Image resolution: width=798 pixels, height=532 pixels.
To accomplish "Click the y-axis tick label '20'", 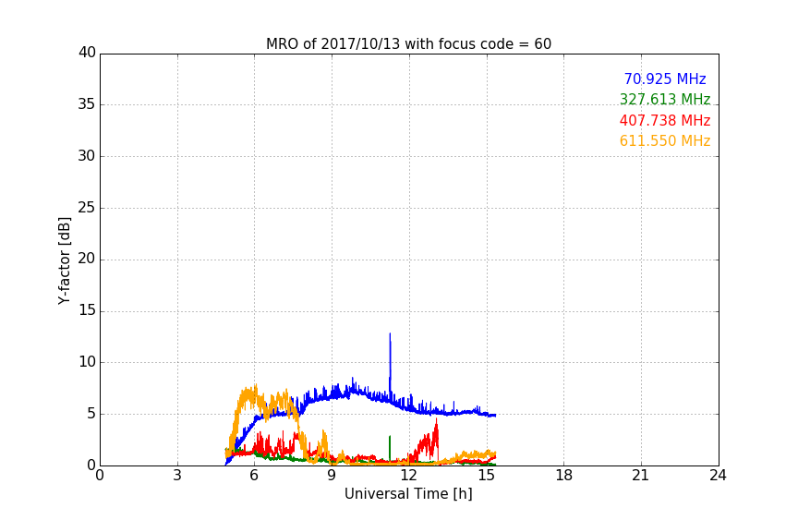I will [x=87, y=259].
